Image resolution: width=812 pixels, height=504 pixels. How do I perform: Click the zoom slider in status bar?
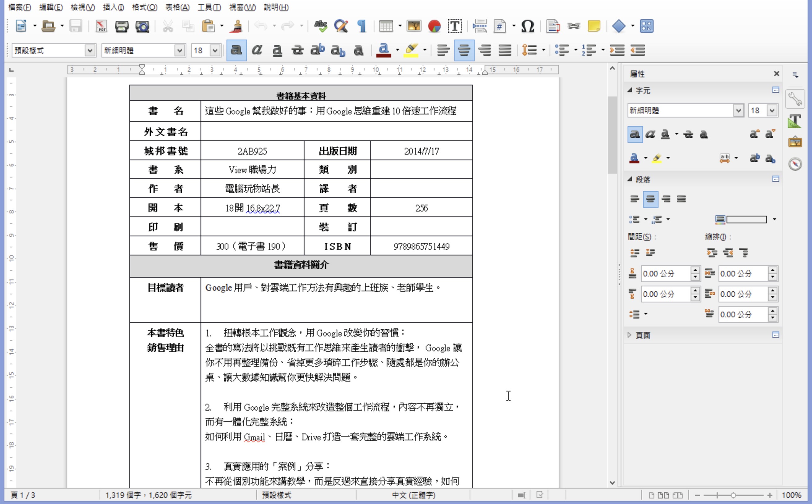[733, 495]
